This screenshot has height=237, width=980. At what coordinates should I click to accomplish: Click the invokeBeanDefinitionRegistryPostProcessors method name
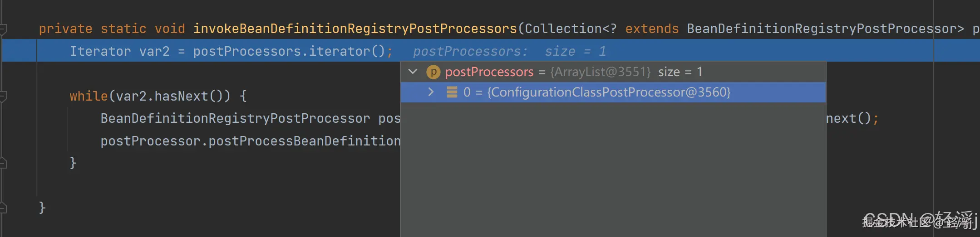(355, 29)
